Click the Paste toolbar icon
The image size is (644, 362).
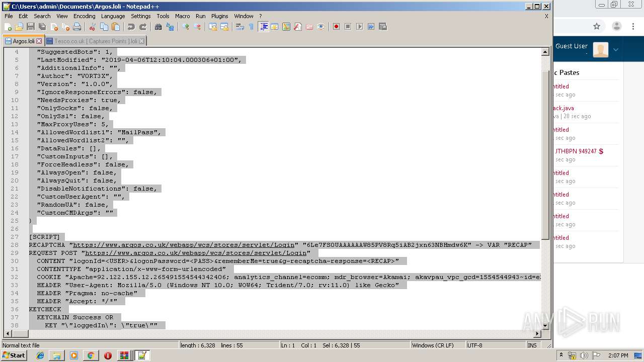pyautogui.click(x=116, y=27)
